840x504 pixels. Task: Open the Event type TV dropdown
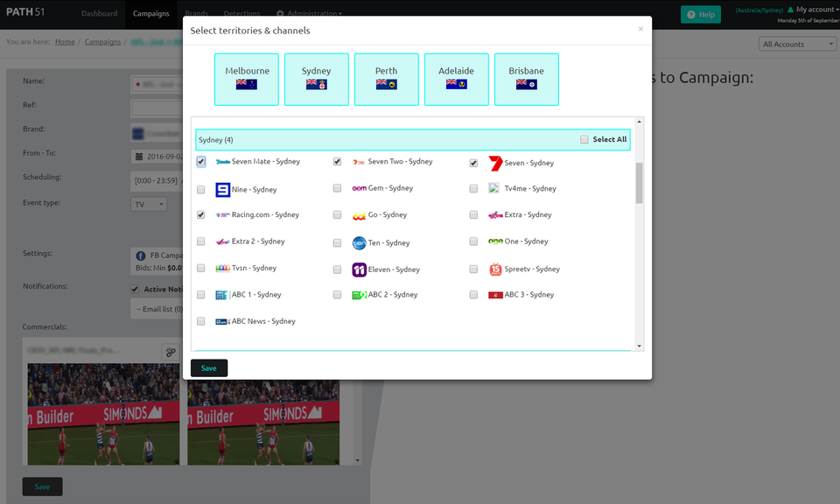(x=147, y=202)
